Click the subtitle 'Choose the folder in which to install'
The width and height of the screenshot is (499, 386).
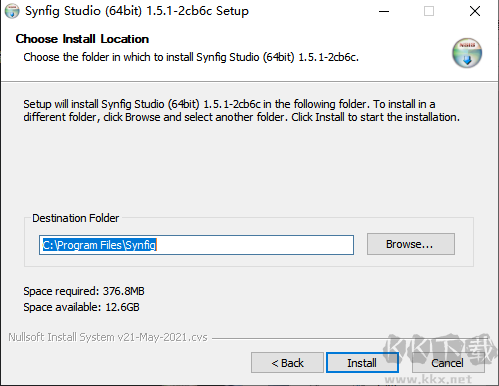[191, 57]
